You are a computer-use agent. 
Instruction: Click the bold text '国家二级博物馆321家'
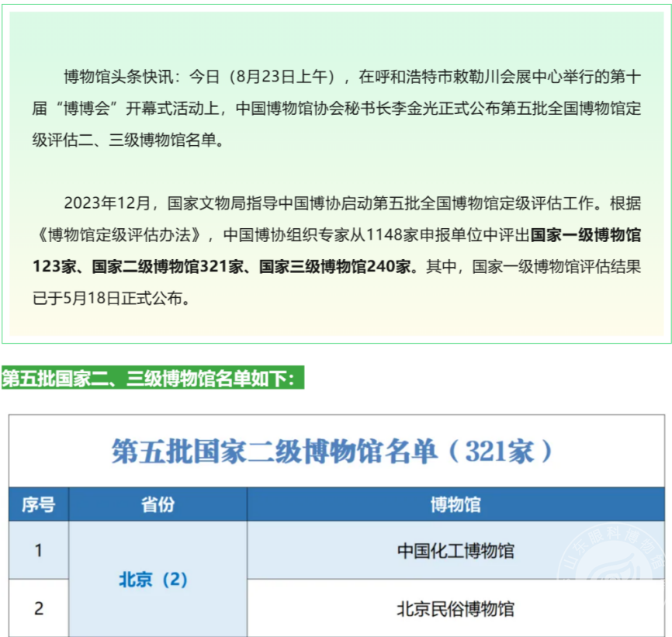tap(168, 266)
